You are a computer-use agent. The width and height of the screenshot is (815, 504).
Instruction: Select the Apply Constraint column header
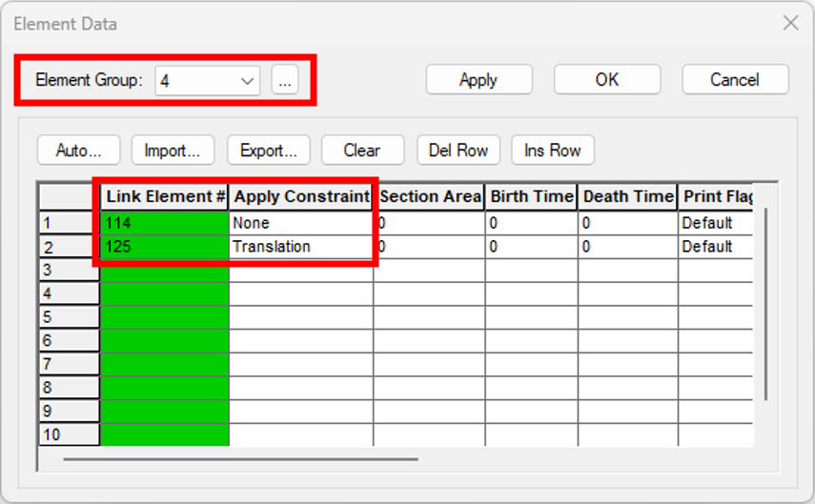[301, 197]
